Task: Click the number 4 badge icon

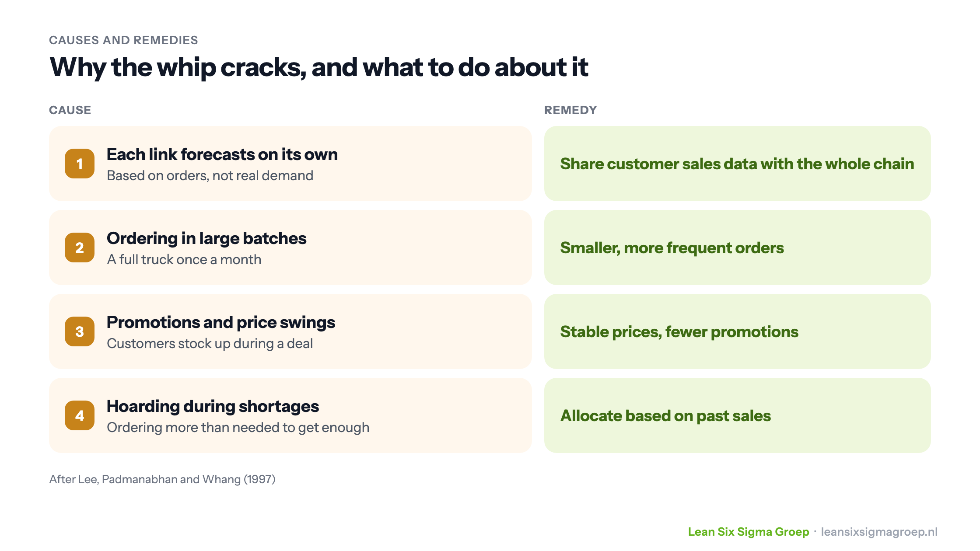Action: pyautogui.click(x=80, y=415)
